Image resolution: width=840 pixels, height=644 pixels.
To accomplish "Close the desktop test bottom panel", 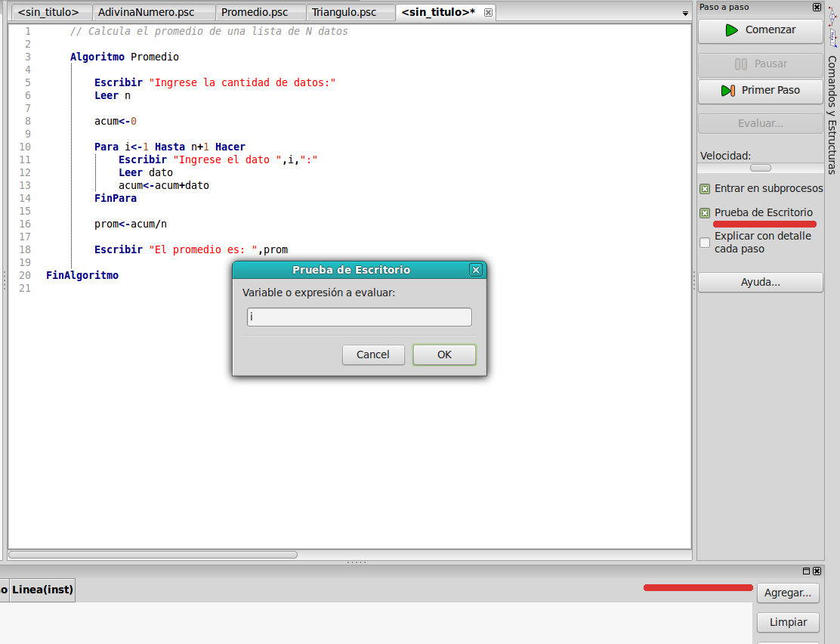I will click(x=817, y=571).
